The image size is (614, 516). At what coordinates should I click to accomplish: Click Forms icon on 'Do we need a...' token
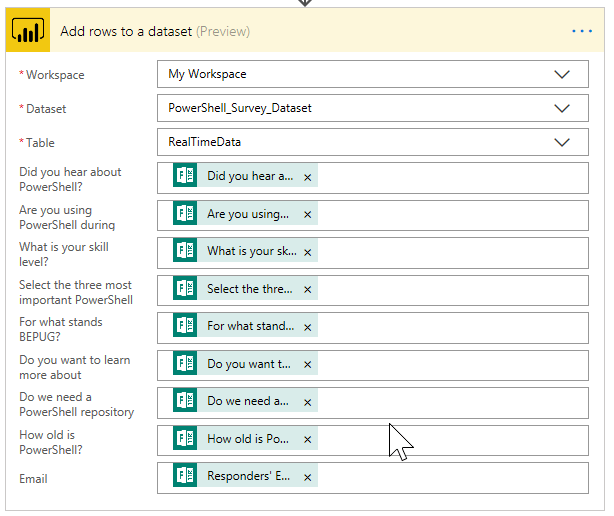(185, 401)
